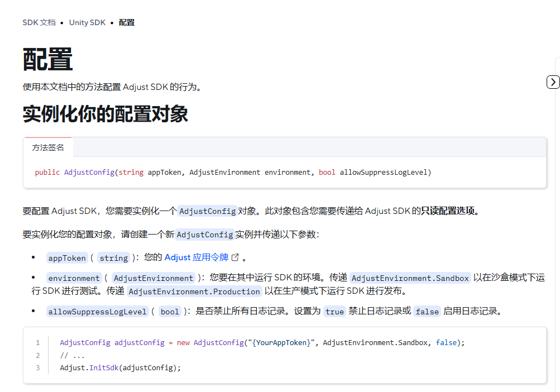The image size is (560, 392).
Task: Click the external link icon after Adjust 应用令牌
Action: [x=235, y=257]
